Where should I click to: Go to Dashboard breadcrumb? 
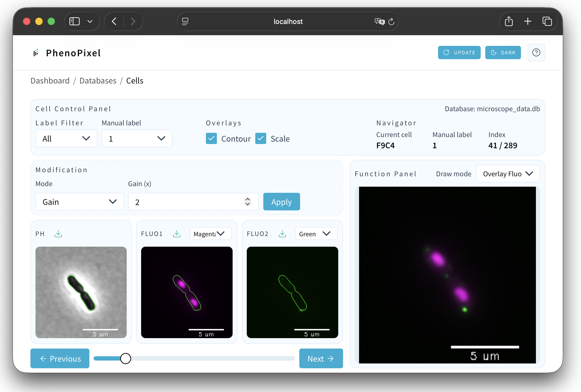[x=50, y=81]
